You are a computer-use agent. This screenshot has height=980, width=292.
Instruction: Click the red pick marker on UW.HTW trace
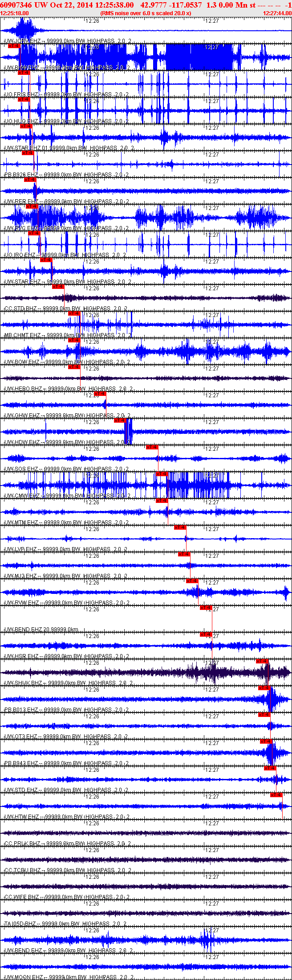click(276, 795)
